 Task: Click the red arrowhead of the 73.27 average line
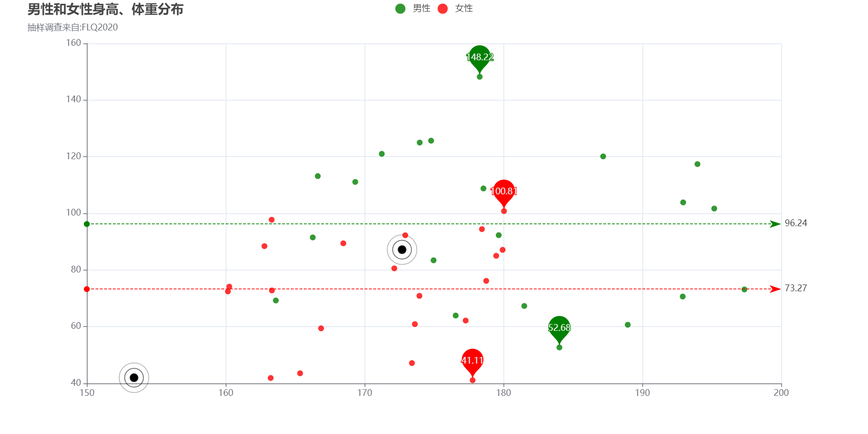point(775,289)
